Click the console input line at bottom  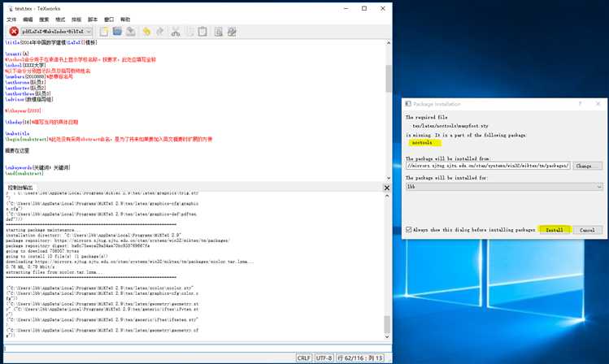(196, 348)
